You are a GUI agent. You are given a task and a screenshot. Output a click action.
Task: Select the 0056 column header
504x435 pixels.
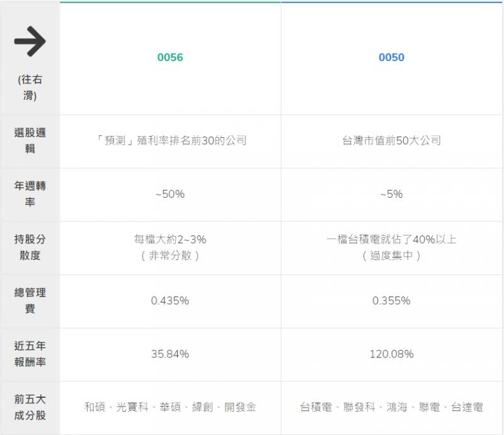[x=170, y=57]
